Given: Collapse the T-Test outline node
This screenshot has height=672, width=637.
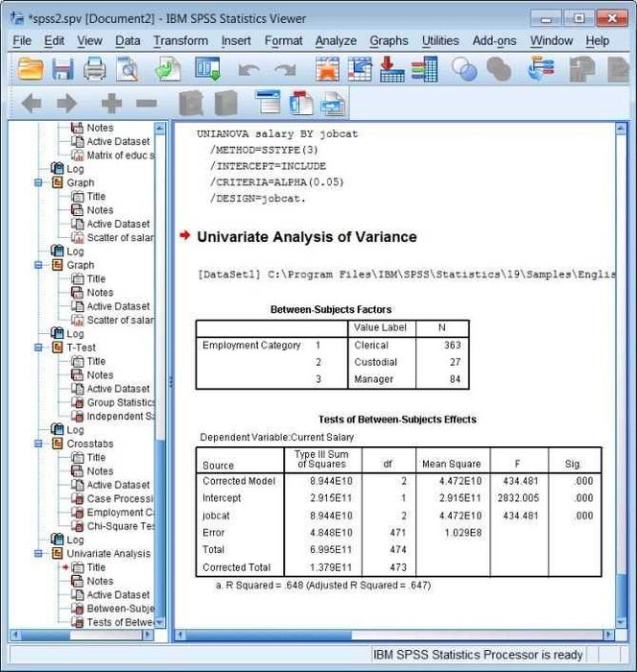Looking at the screenshot, I should pyautogui.click(x=38, y=348).
